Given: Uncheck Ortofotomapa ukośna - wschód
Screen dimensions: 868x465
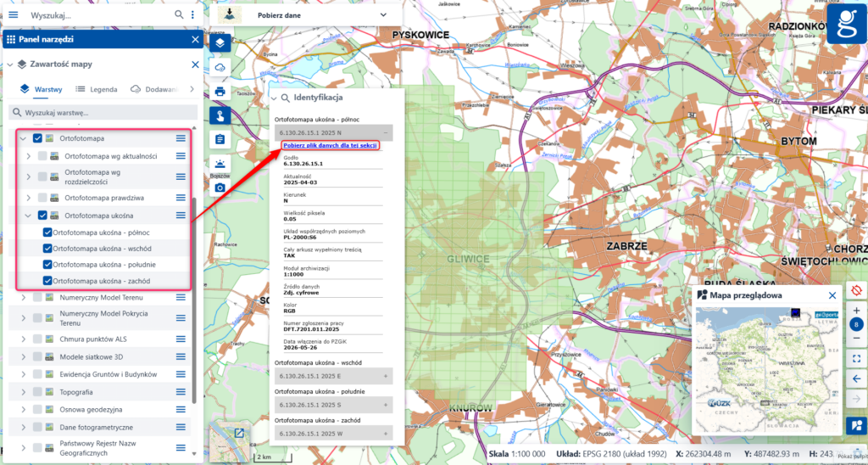Looking at the screenshot, I should [47, 249].
